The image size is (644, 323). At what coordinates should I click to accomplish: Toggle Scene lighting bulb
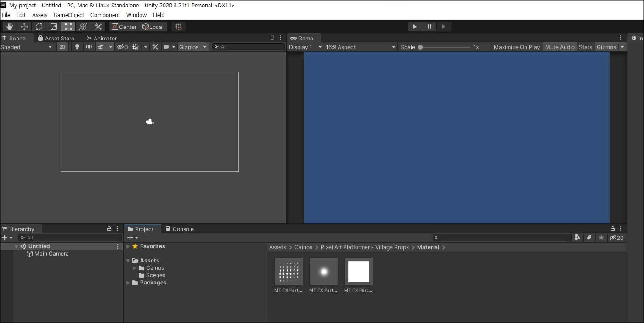pyautogui.click(x=77, y=47)
